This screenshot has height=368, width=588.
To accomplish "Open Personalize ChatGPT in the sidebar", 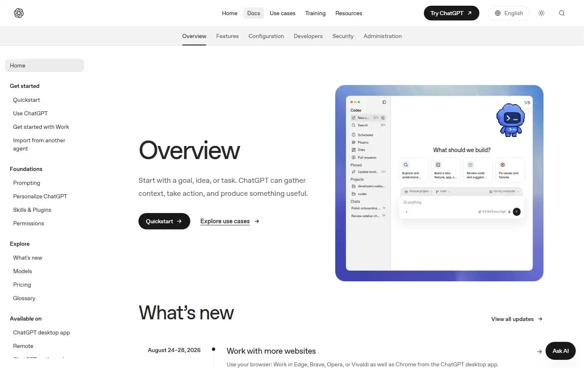I will (x=40, y=196).
